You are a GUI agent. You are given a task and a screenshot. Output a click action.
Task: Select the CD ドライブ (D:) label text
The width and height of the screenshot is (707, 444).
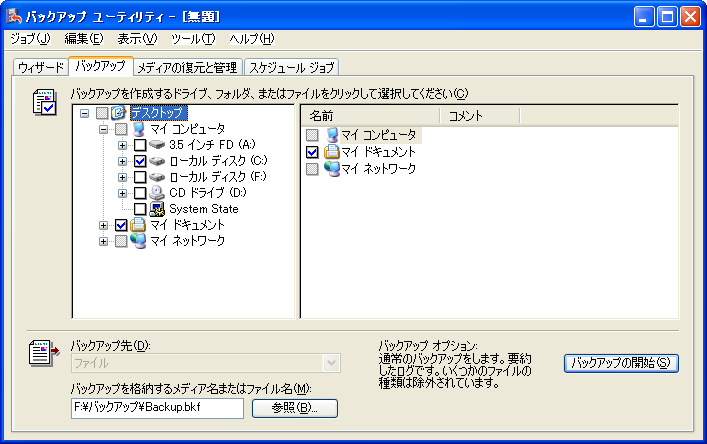[208, 193]
